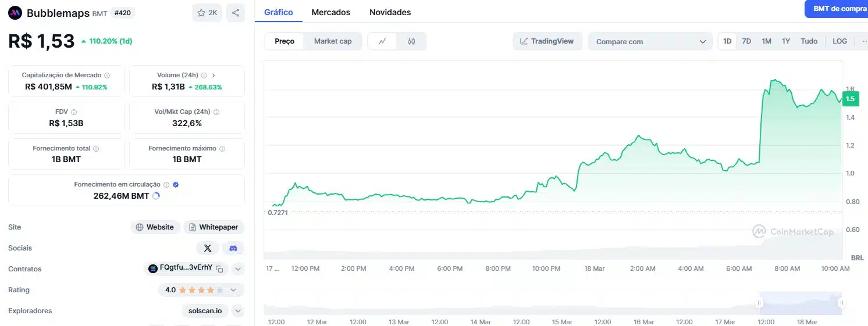Add Bubblemaps to watchlist with star button
The width and height of the screenshot is (868, 326).
tap(207, 13)
